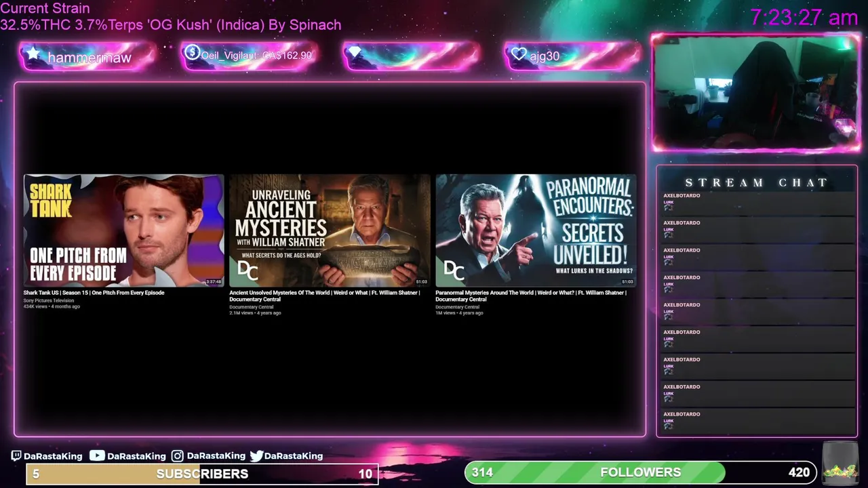Click the FOLLOWERS goal progress bar
Image resolution: width=868 pixels, height=488 pixels.
click(640, 472)
